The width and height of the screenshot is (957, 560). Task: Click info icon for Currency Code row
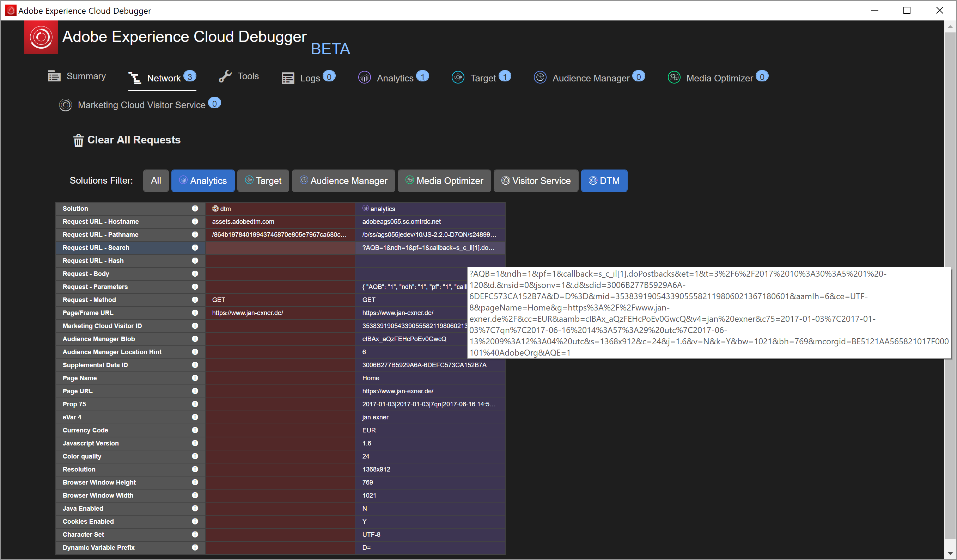(x=195, y=430)
